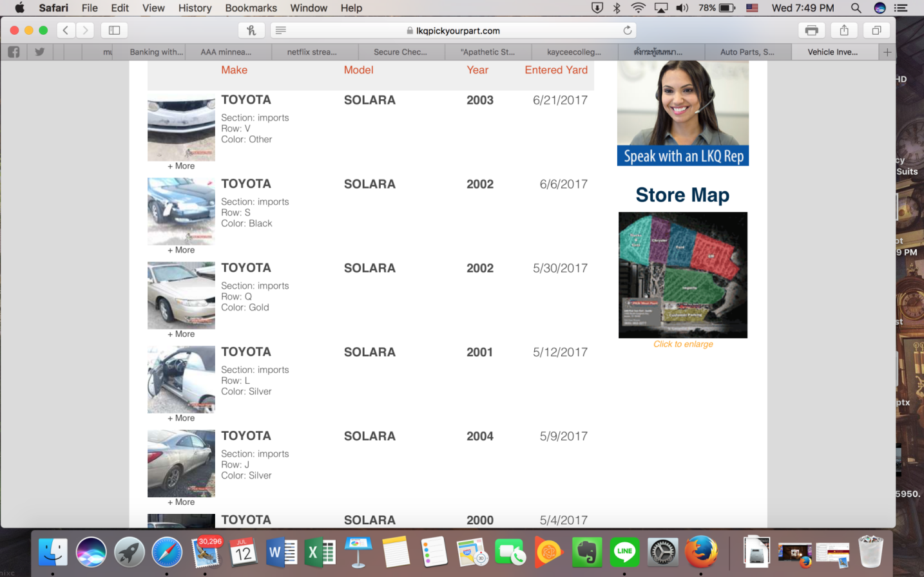Click the lkqpickyourpart.com address field
924x577 pixels.
click(454, 30)
